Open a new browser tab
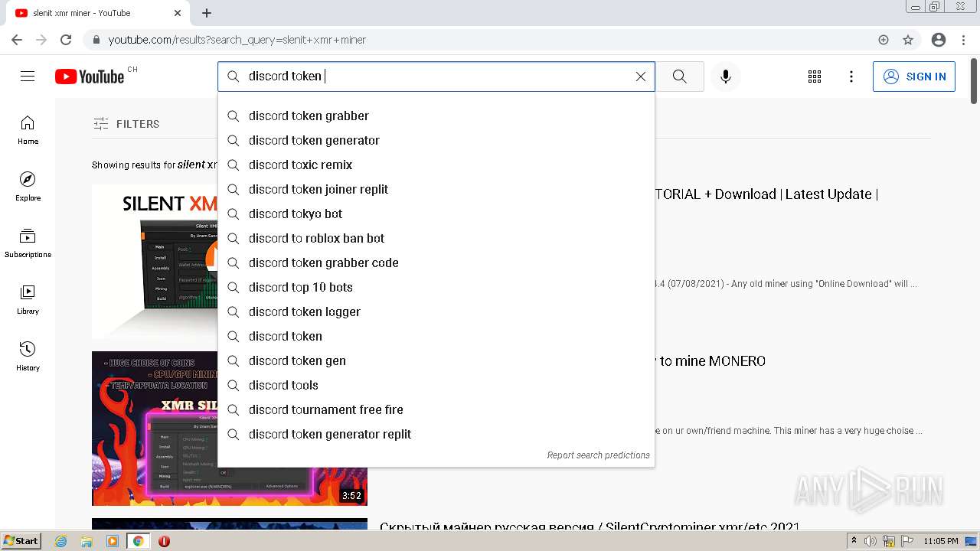Screen dimensions: 980x551 click(x=207, y=13)
